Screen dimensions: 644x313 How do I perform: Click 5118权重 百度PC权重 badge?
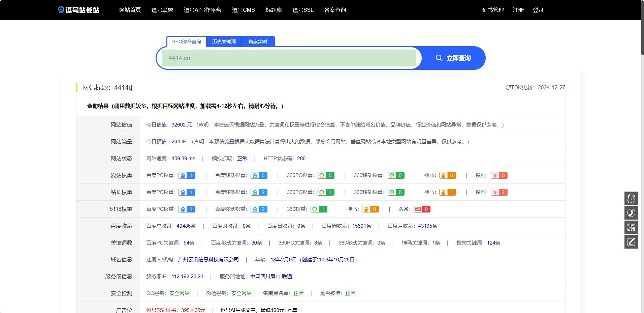187,209
